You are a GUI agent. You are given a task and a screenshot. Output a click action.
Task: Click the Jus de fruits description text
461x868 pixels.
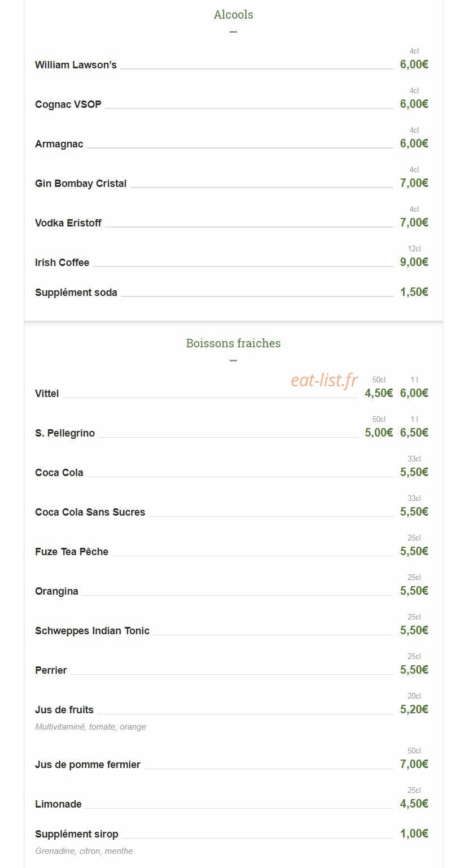click(x=90, y=727)
